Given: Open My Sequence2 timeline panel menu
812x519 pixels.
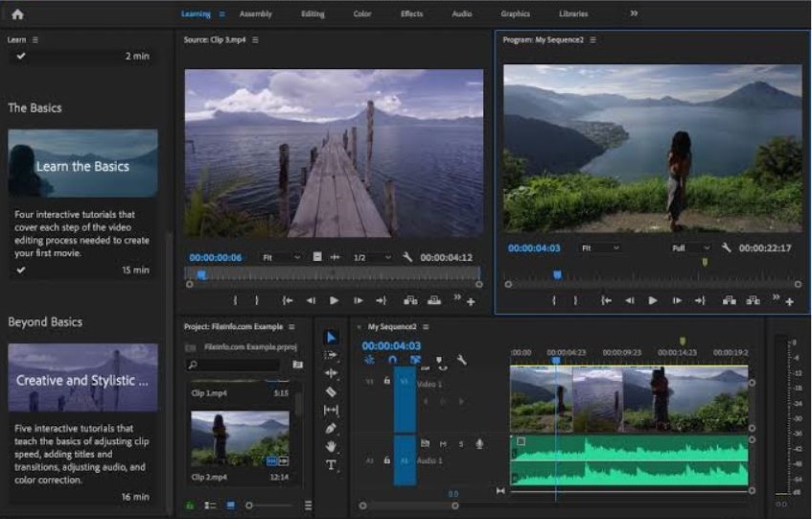Looking at the screenshot, I should click(426, 327).
